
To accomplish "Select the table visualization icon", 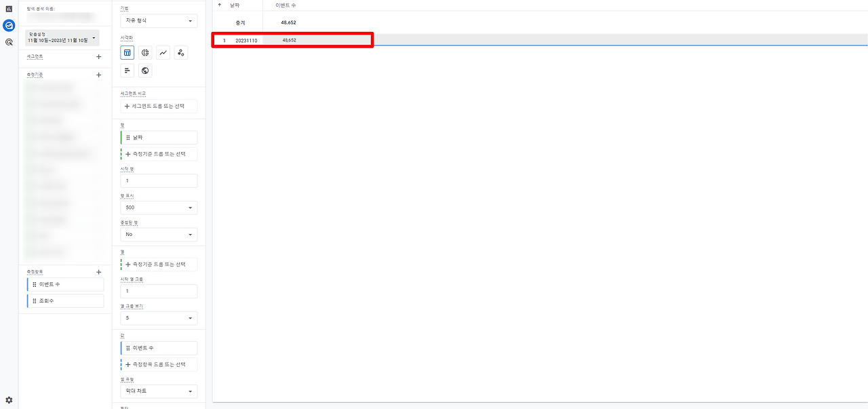I will [x=127, y=52].
